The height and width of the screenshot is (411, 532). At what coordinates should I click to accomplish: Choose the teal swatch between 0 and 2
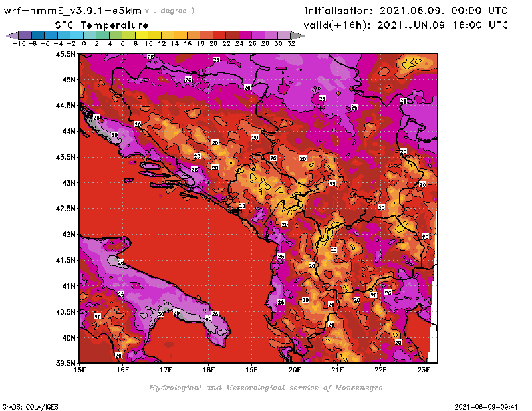(x=90, y=35)
